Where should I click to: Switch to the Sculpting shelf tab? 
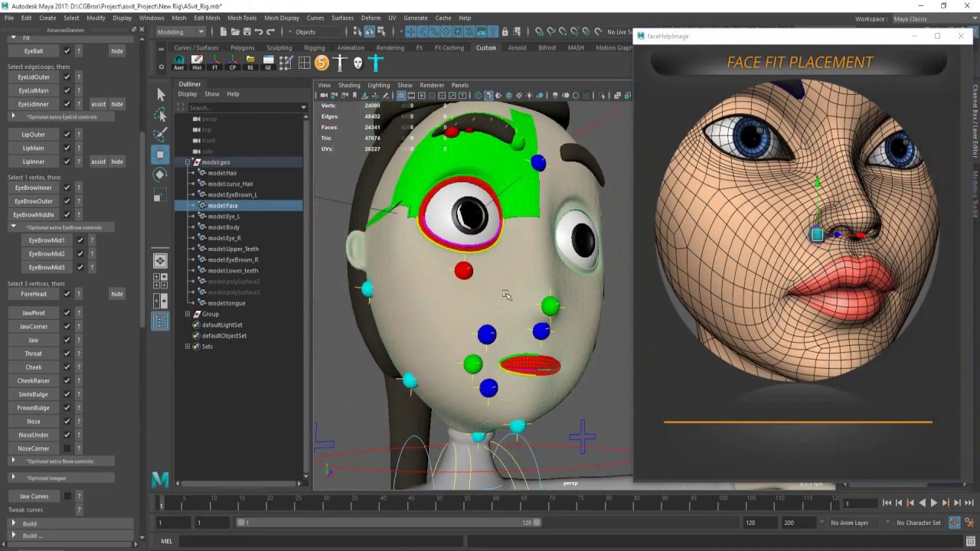pyautogui.click(x=279, y=47)
